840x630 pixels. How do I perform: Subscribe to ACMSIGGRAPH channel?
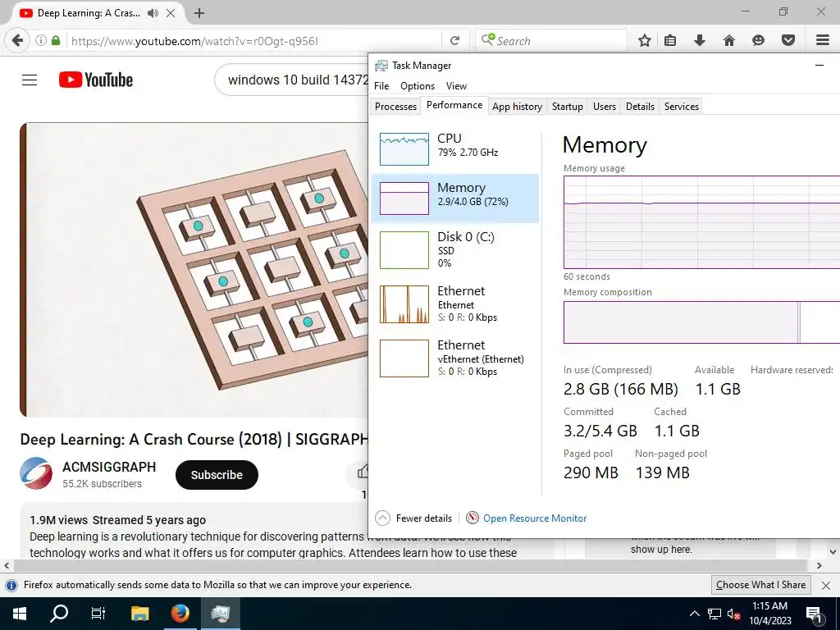tap(217, 475)
